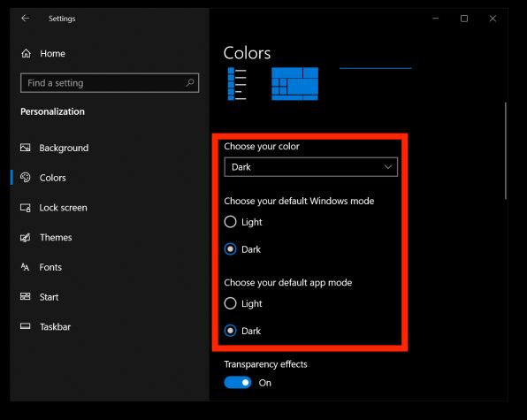Open the Choose your color dropdown
The width and height of the screenshot is (527, 420).
[311, 167]
